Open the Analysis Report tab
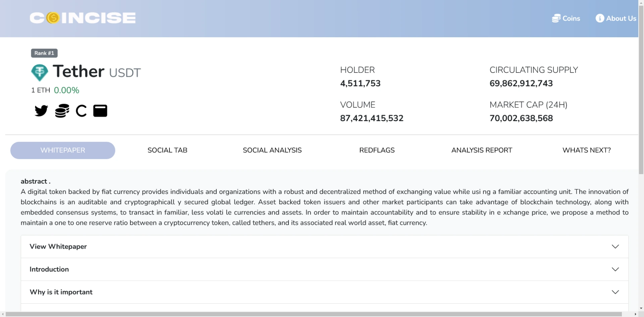The width and height of the screenshot is (644, 317). [x=482, y=150]
